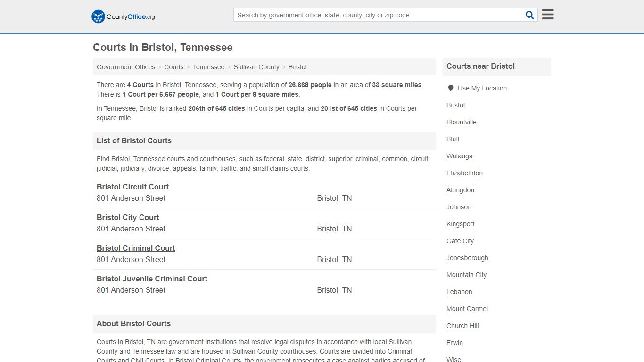Screen dimensions: 644x362
Task: Open Bristol Criminal Court listing
Action: click(x=136, y=248)
